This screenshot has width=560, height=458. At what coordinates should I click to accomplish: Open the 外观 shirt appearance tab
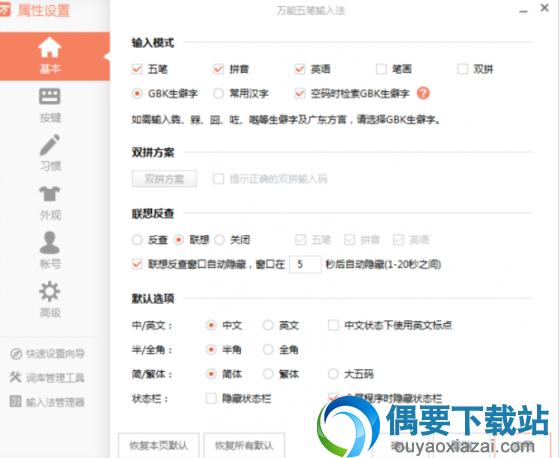(x=50, y=203)
